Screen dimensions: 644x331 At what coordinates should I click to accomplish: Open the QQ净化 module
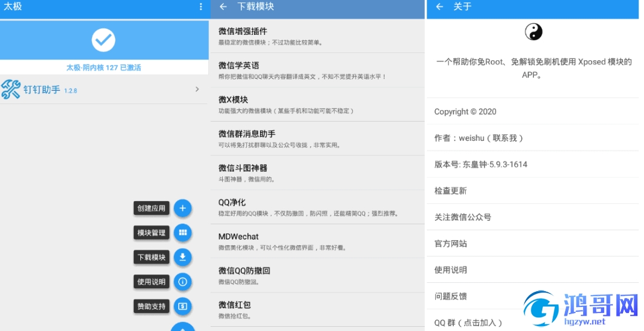317,206
